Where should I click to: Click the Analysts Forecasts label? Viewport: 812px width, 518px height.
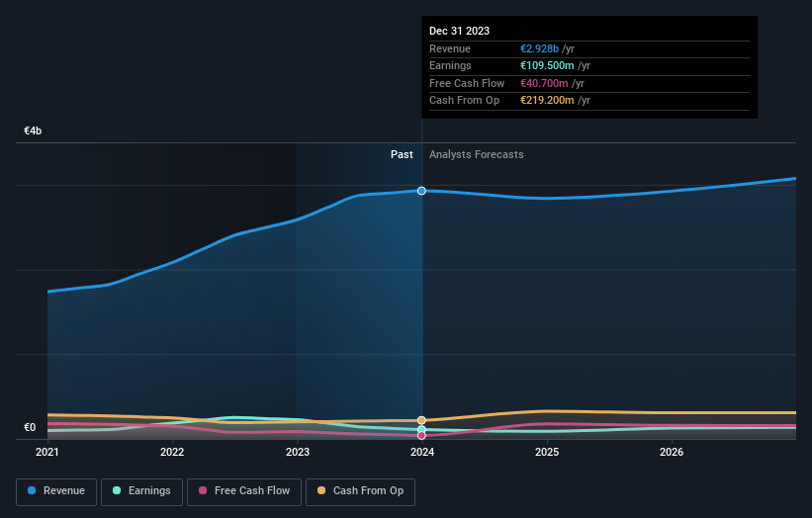pyautogui.click(x=477, y=155)
